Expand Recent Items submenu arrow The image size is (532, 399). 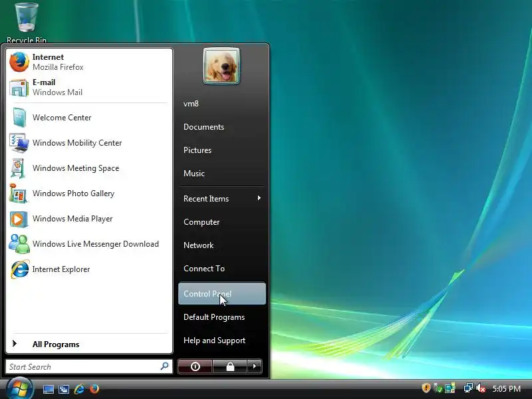[259, 198]
